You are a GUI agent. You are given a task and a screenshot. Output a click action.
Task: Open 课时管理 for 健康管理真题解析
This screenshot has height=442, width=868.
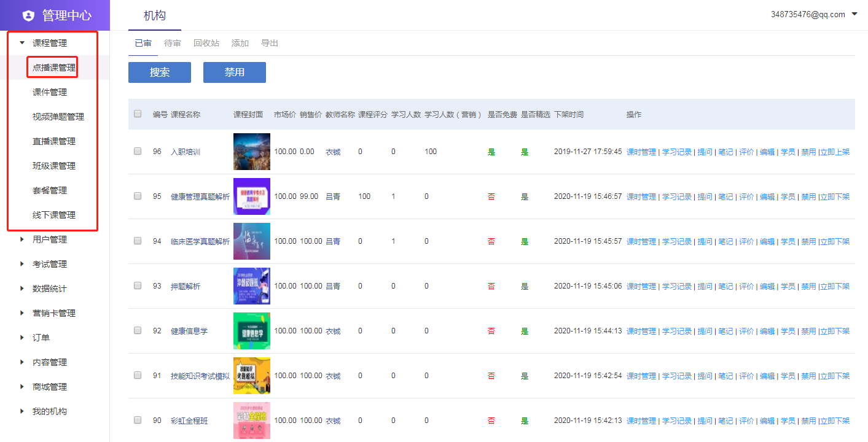[x=641, y=196]
